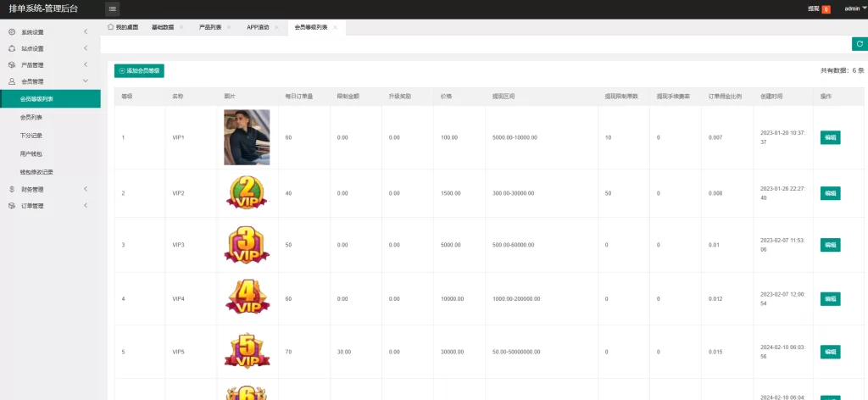Click the 订单管理 icon in sidebar
The width and height of the screenshot is (868, 400).
[x=12, y=205]
